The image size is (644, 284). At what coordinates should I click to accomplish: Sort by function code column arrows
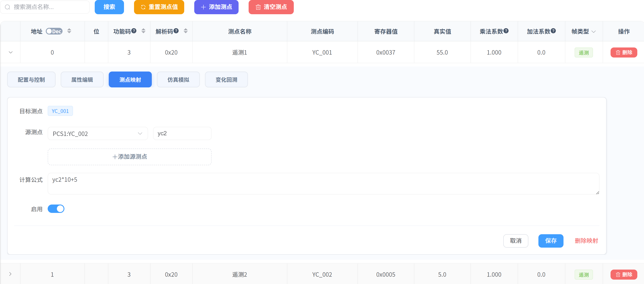(143, 31)
